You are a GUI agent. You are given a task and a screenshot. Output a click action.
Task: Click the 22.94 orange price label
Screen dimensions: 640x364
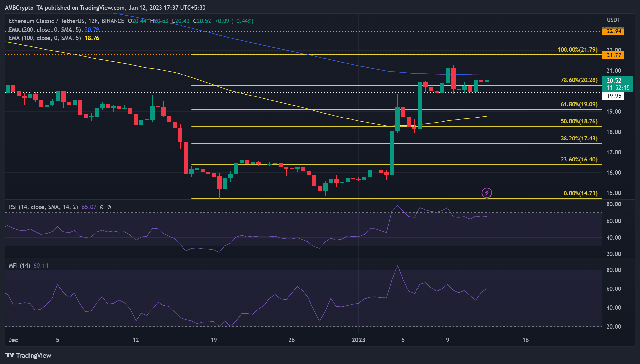(613, 32)
